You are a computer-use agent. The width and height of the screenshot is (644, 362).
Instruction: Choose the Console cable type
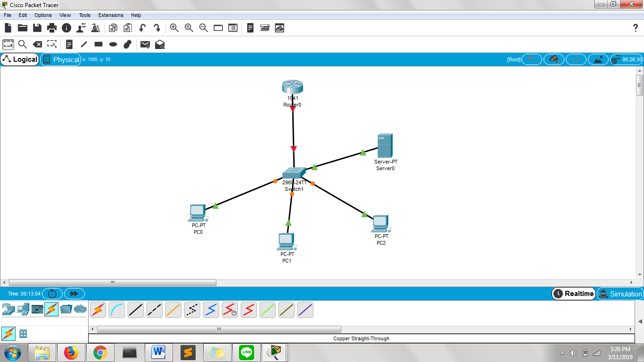click(117, 310)
